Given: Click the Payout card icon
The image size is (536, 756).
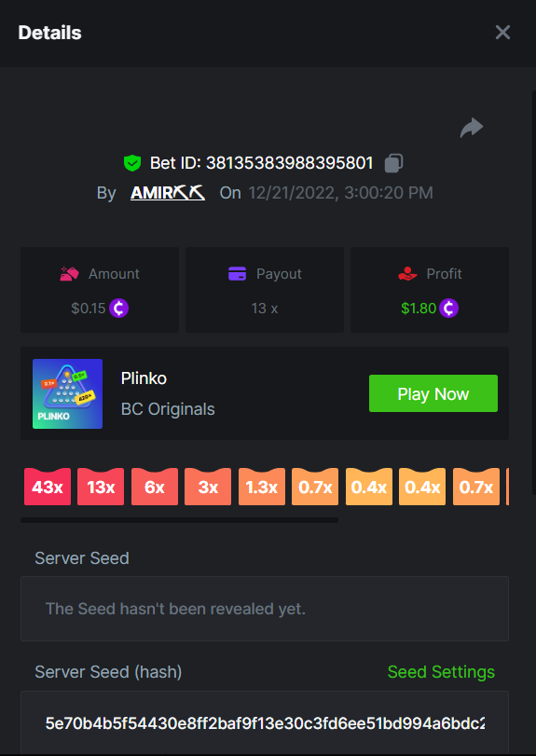Looking at the screenshot, I should coord(237,274).
